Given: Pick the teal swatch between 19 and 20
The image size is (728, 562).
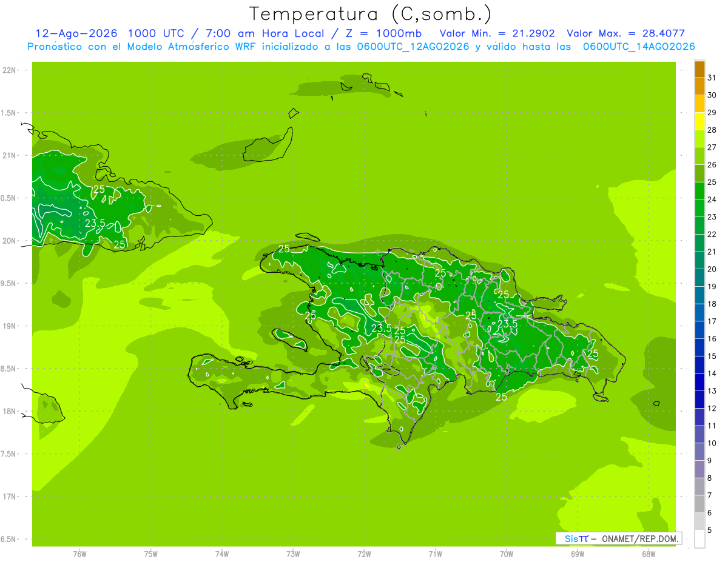Looking at the screenshot, I should 699,278.
